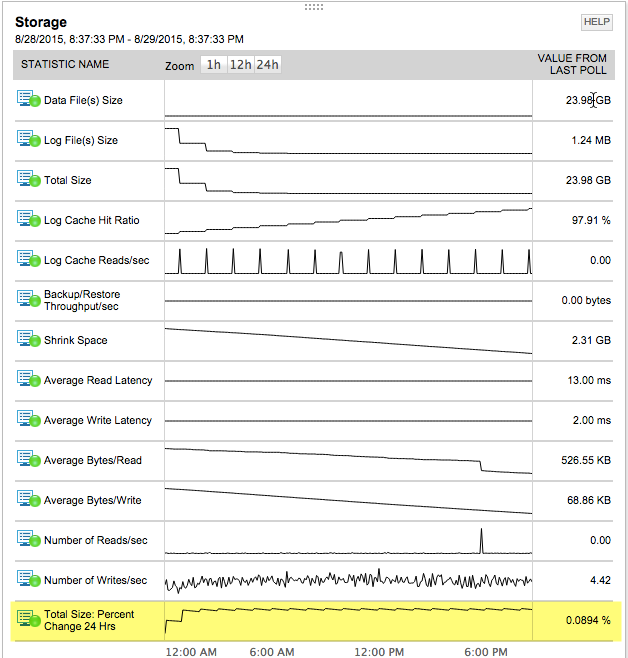Click the Average Bytes/Read status icon
Viewport: 628px width, 658px height.
pos(29,459)
